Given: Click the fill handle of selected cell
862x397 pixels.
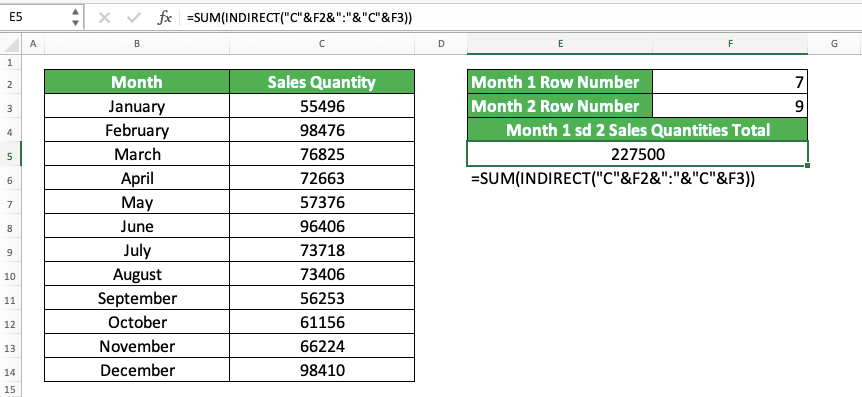Looking at the screenshot, I should pyautogui.click(x=807, y=165).
